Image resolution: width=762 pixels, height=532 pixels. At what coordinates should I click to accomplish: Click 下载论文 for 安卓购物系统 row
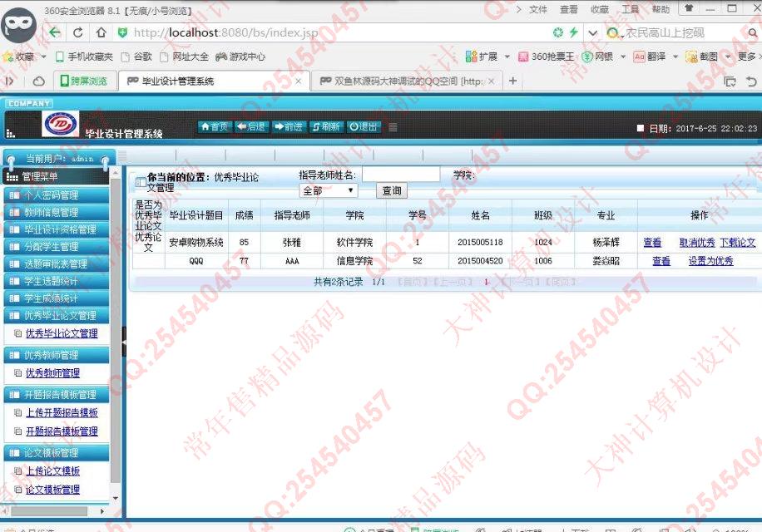(738, 242)
